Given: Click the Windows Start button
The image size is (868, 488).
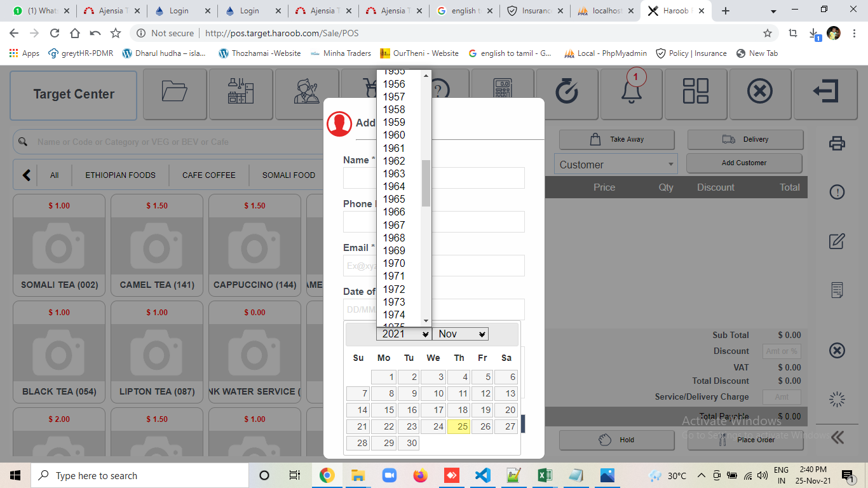Looking at the screenshot, I should 15,475.
